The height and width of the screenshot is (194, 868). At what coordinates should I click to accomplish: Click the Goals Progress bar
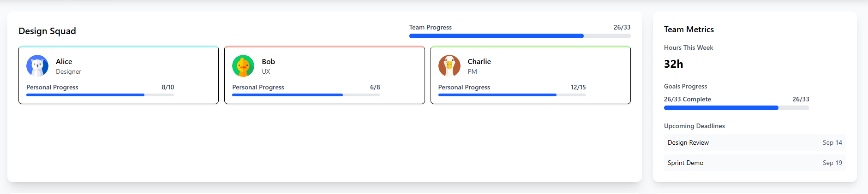click(x=736, y=108)
